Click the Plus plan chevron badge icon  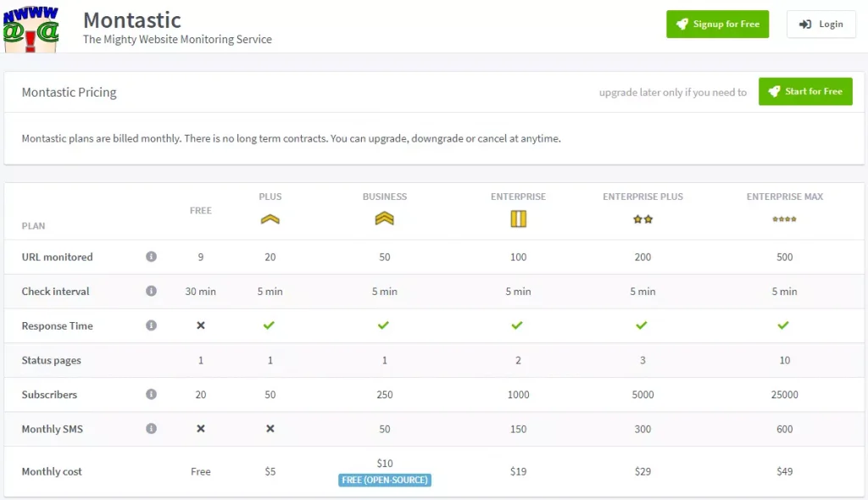click(270, 219)
